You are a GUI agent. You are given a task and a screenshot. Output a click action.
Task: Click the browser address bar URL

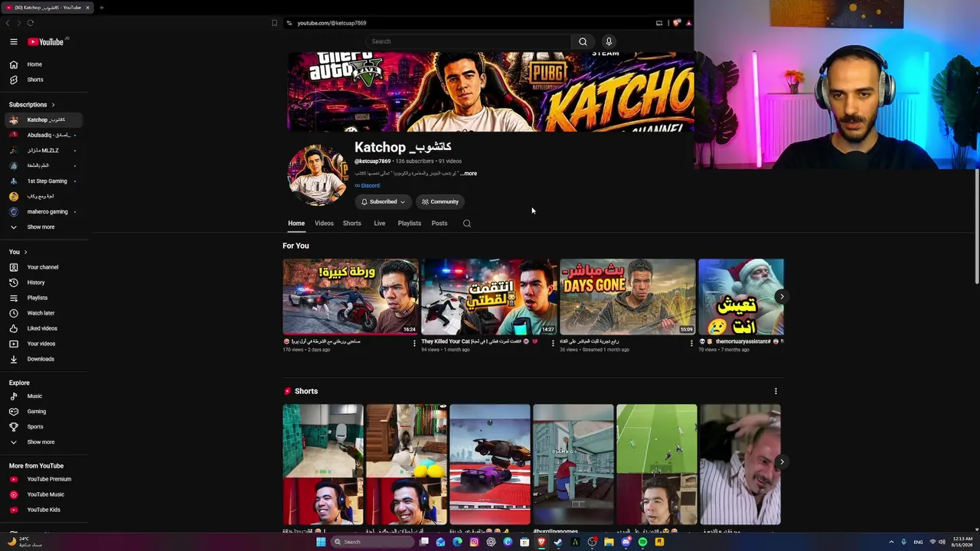click(x=332, y=23)
